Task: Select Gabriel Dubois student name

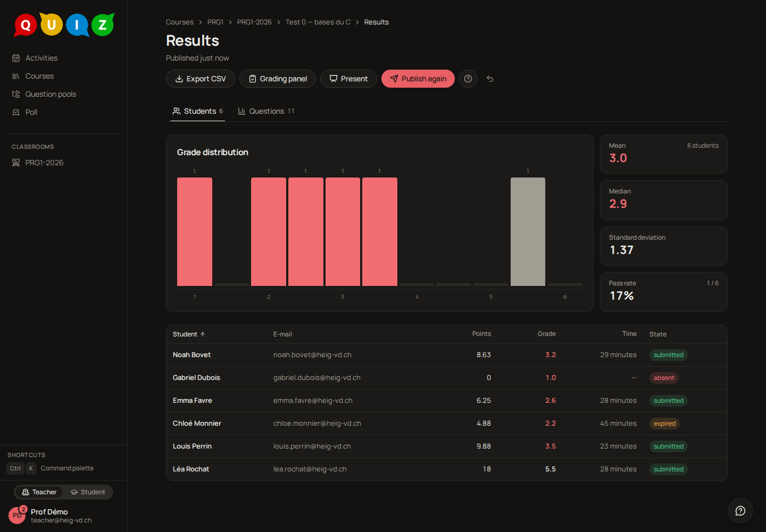Action: click(x=196, y=378)
